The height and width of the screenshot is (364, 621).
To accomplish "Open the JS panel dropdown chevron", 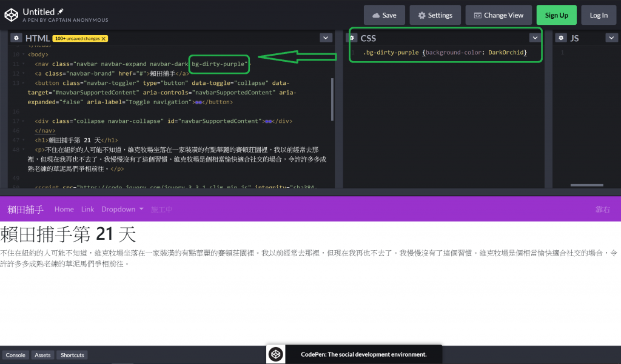I will (611, 38).
